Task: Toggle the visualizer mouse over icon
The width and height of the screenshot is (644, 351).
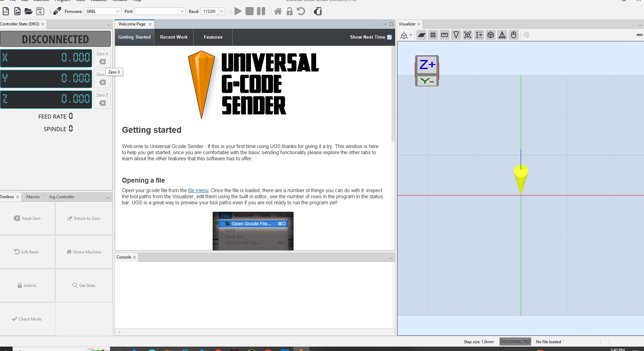Action: (514, 35)
